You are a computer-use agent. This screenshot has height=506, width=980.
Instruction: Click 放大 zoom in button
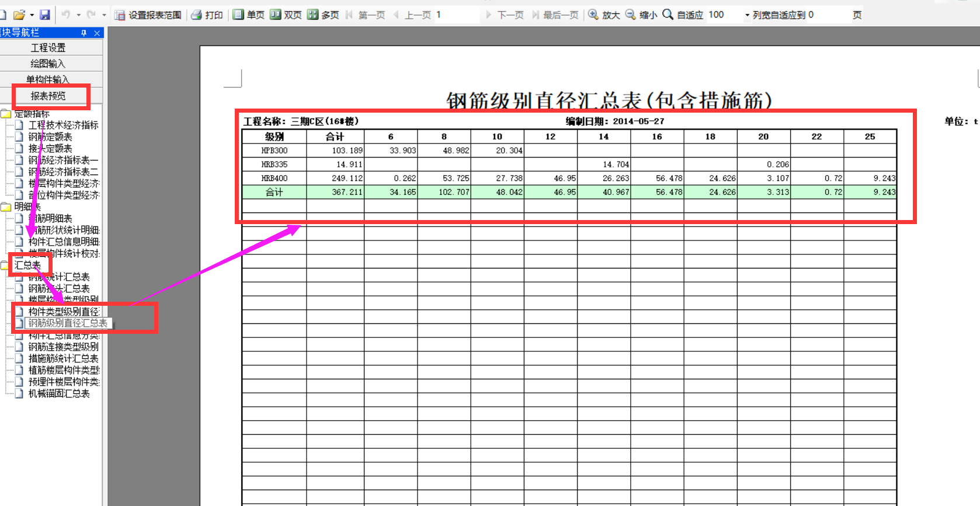click(x=604, y=15)
